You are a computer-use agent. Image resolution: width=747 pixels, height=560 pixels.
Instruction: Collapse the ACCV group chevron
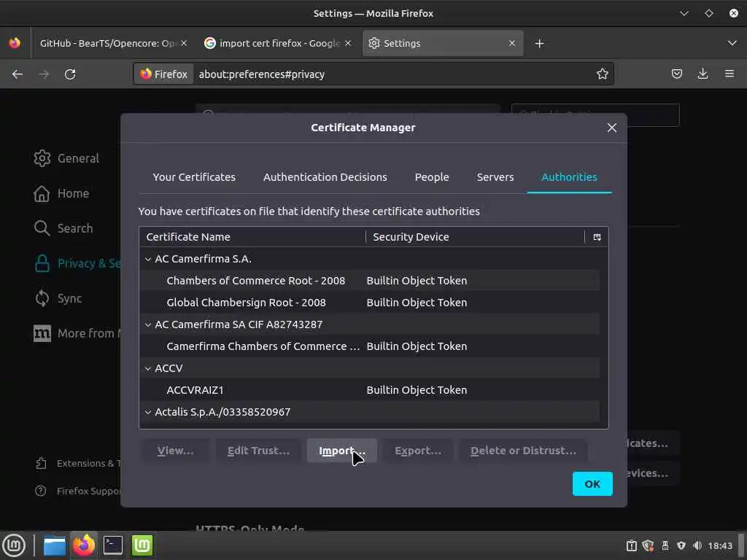(x=148, y=368)
